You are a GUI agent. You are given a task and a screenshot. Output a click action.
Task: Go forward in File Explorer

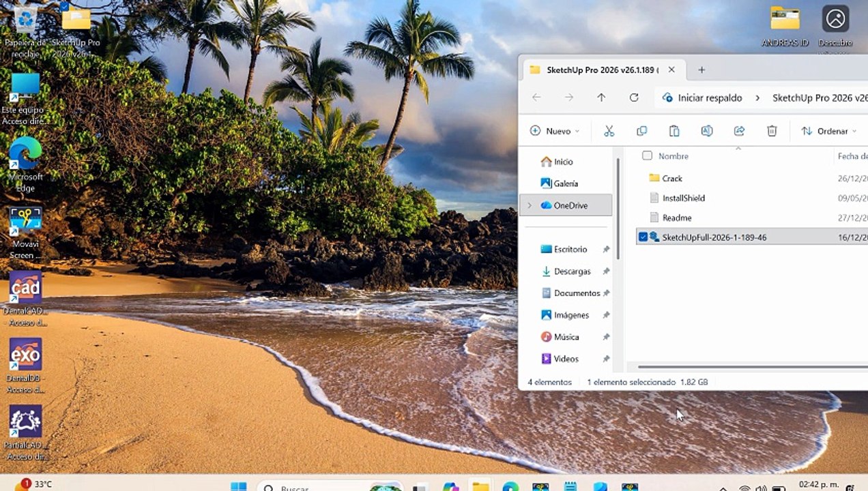coord(569,98)
